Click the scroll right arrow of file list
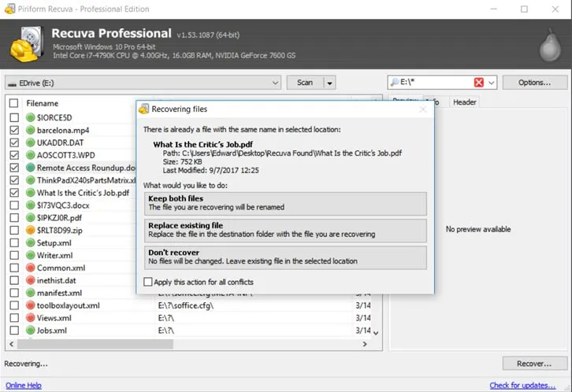The width and height of the screenshot is (572, 392). pos(365,344)
